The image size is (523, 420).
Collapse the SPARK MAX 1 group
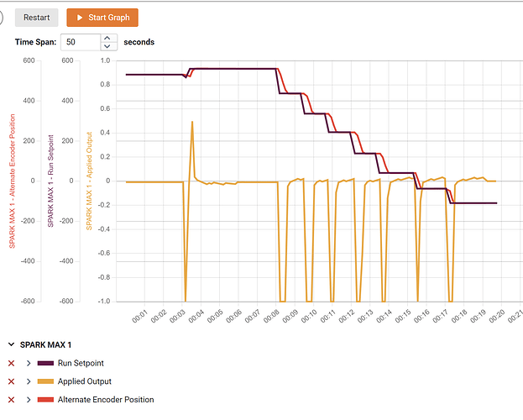[x=12, y=344]
